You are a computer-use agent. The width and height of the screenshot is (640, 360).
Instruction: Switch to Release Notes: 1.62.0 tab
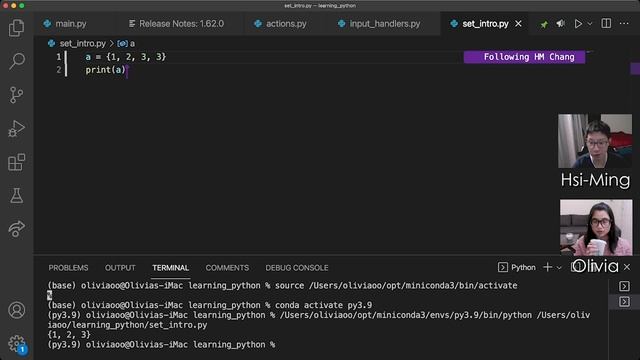176,24
